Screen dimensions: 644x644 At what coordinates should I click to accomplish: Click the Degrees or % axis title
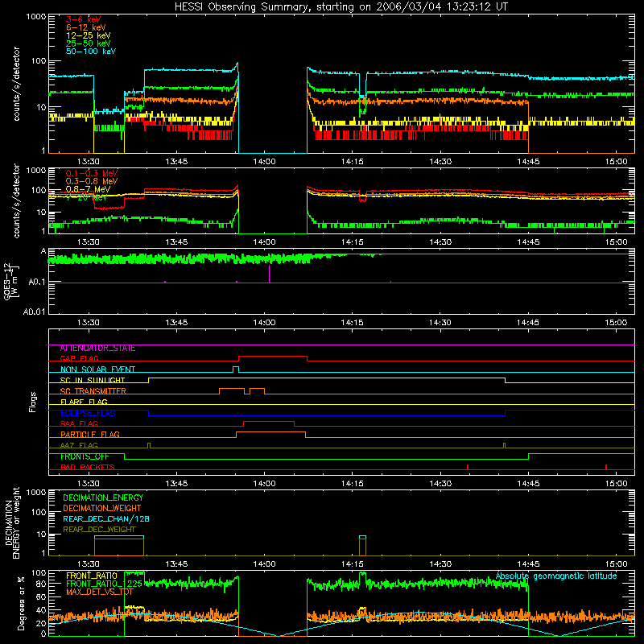point(21,604)
